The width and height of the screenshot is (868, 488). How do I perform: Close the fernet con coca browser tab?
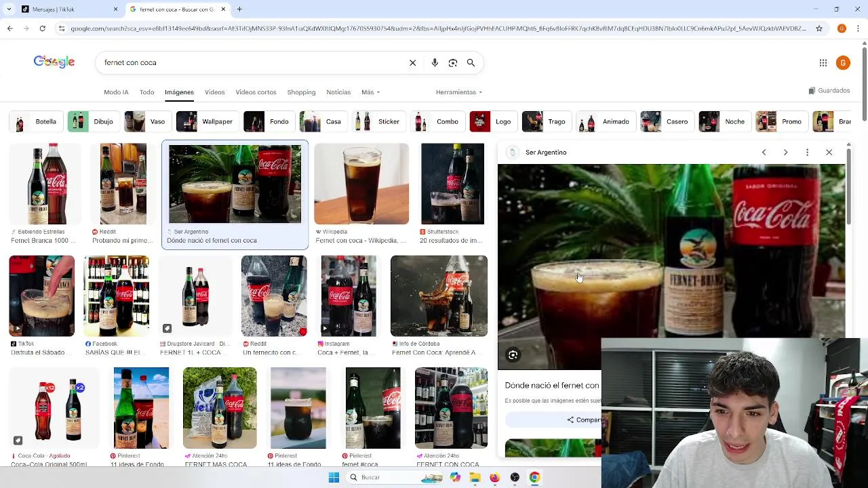click(x=223, y=9)
